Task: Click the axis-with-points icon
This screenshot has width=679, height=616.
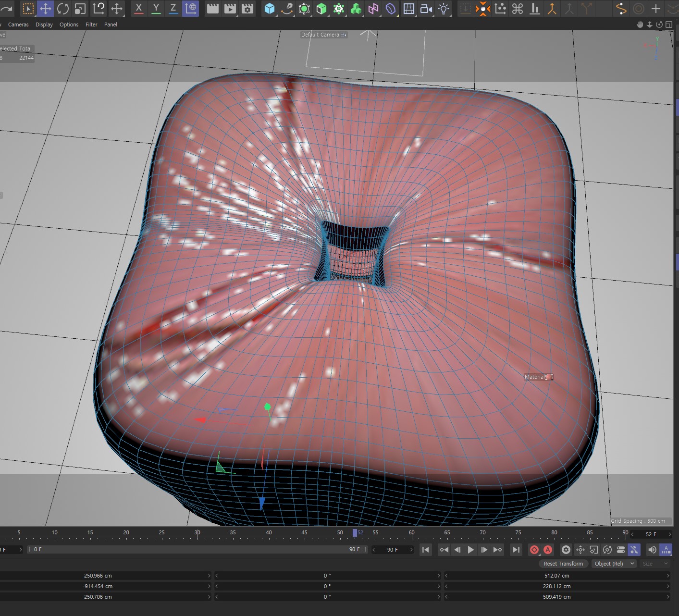Action: [x=500, y=9]
